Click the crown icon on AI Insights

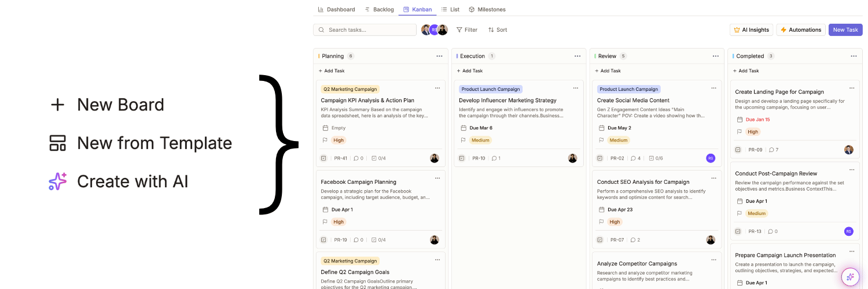[x=737, y=29]
